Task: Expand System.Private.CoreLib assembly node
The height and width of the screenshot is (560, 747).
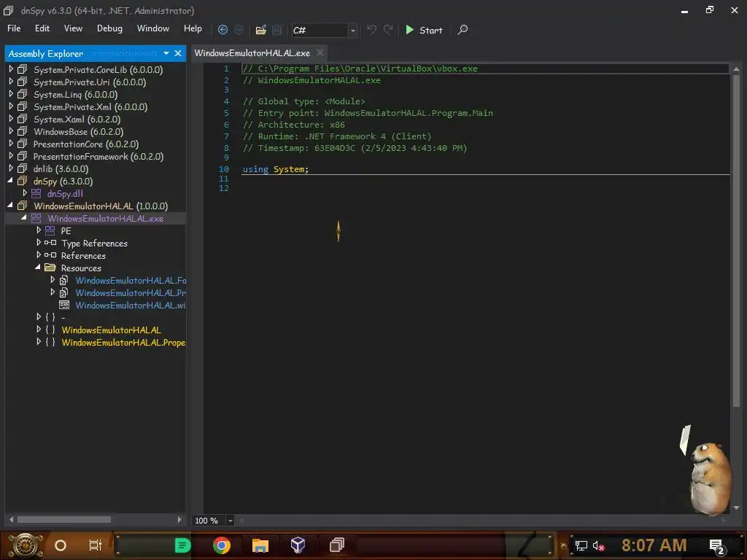Action: coord(11,69)
